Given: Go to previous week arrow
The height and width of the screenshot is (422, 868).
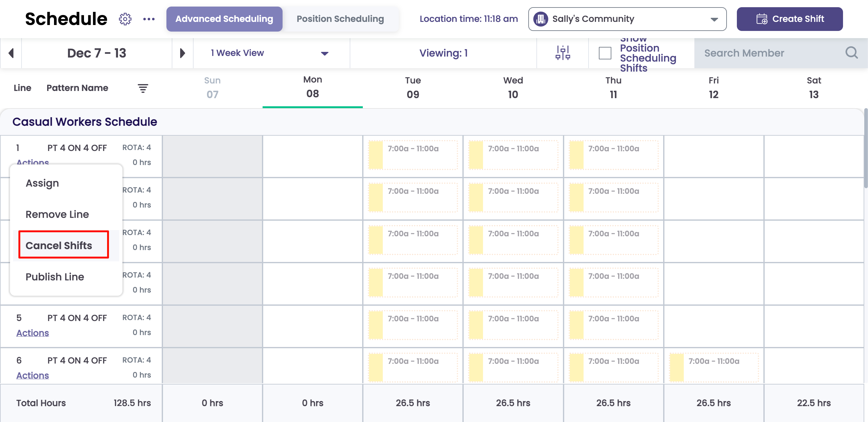Looking at the screenshot, I should [11, 53].
